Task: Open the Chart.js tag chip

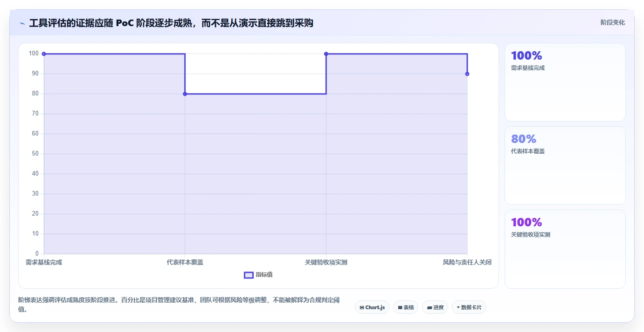Action: pyautogui.click(x=372, y=307)
